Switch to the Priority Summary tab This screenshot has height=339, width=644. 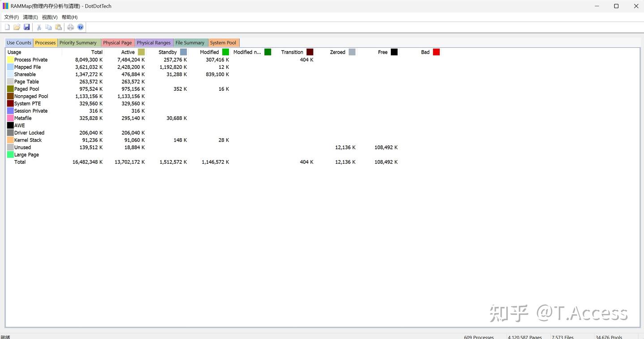(78, 43)
